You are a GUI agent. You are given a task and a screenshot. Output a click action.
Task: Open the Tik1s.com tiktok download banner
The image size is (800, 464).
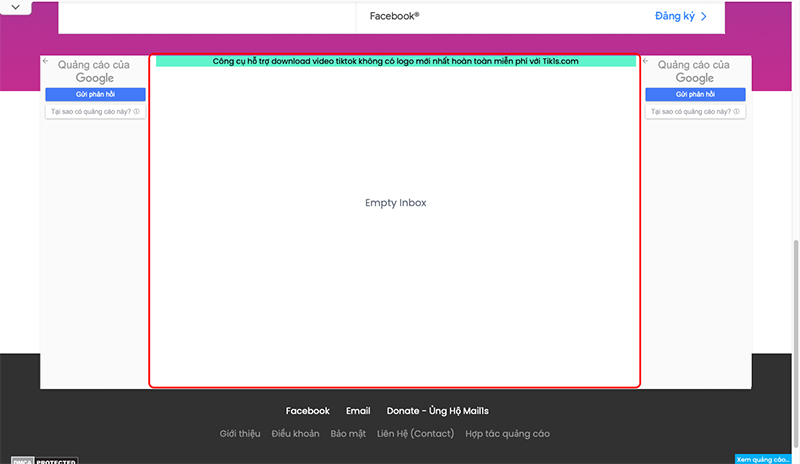[395, 61]
